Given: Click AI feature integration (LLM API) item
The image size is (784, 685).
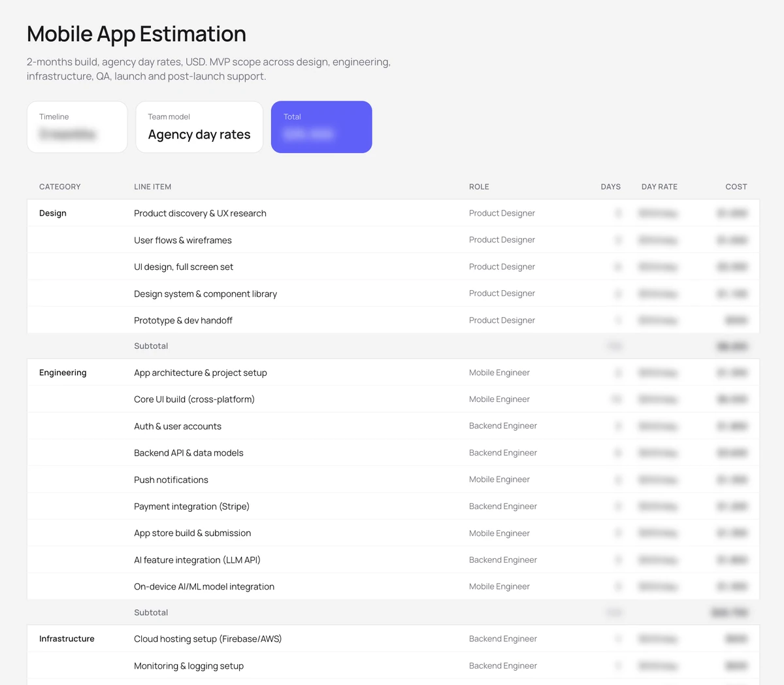Looking at the screenshot, I should coord(197,560).
